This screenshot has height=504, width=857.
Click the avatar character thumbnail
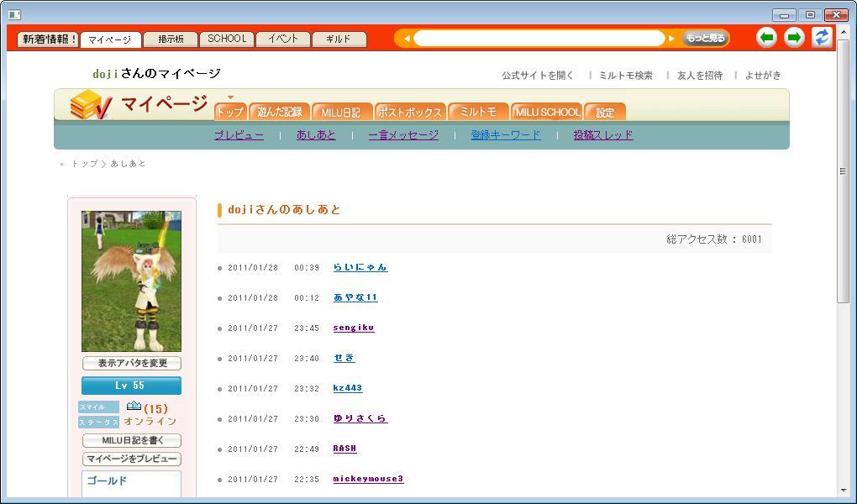131,281
